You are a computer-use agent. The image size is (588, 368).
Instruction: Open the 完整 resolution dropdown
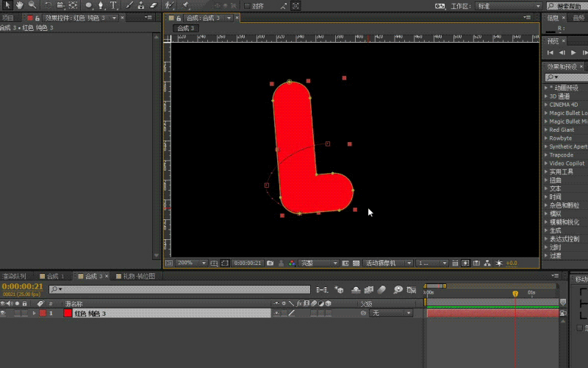click(319, 263)
